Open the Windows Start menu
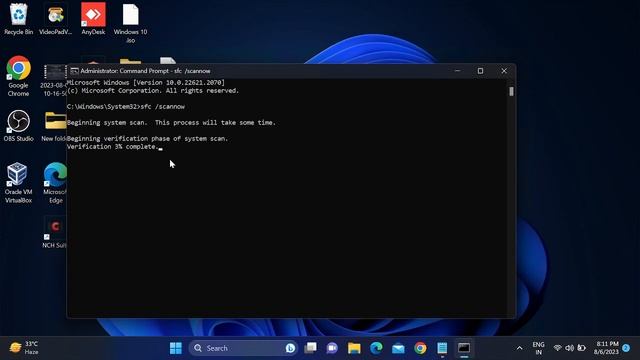This screenshot has height=360, width=640. [x=176, y=348]
